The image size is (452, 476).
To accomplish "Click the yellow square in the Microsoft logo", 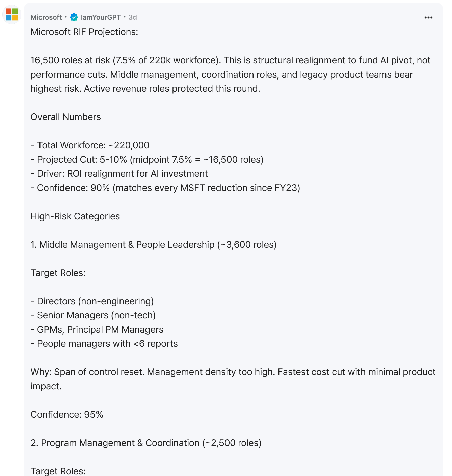I will tap(15, 18).
